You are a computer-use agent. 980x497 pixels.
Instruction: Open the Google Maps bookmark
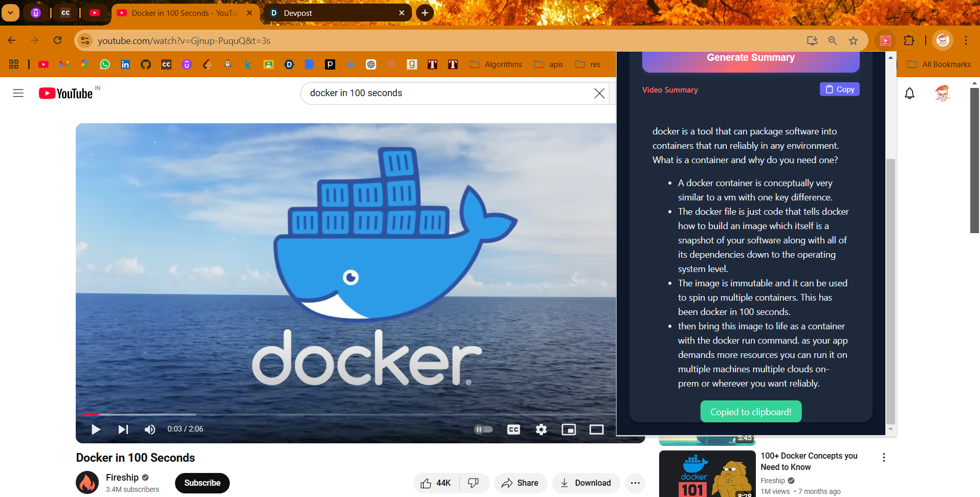pos(84,64)
